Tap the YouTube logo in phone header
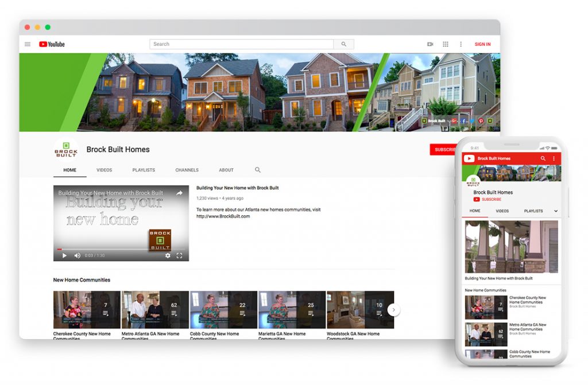588x385 pixels. pos(469,158)
